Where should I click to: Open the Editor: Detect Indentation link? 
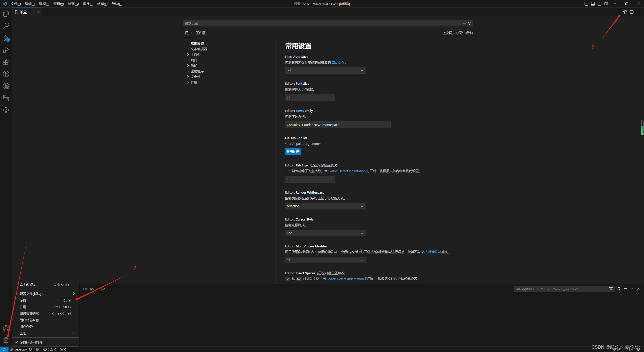point(347,171)
